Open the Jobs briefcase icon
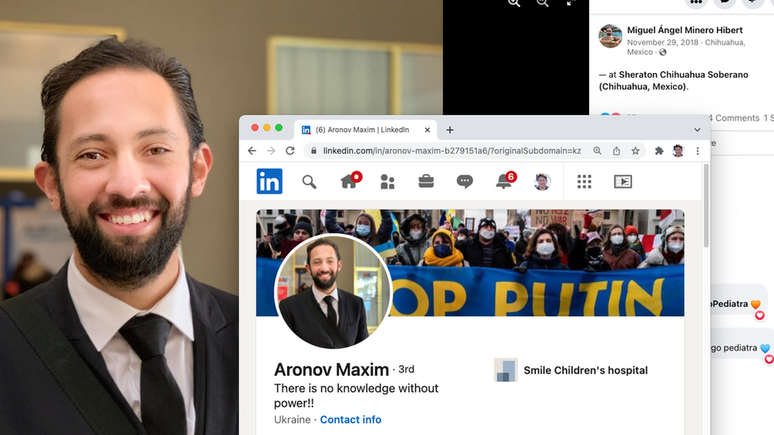The width and height of the screenshot is (774, 435). [426, 181]
